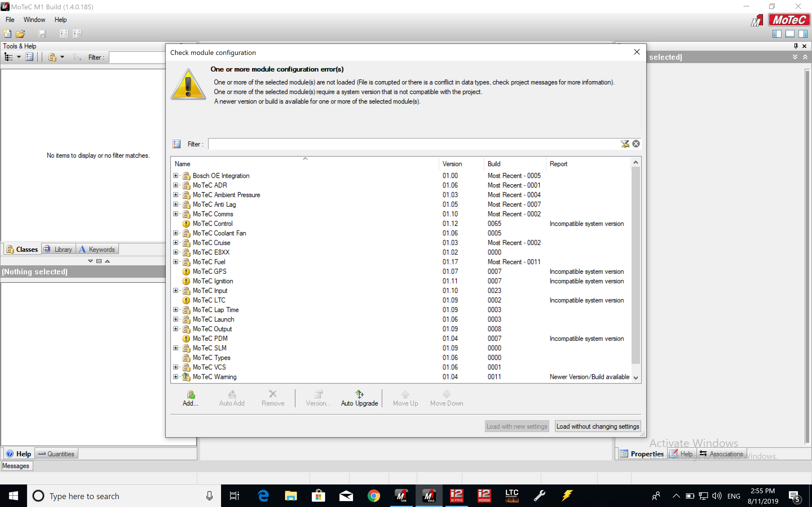Click the Move Down icon button
The image size is (812, 507).
pyautogui.click(x=446, y=397)
